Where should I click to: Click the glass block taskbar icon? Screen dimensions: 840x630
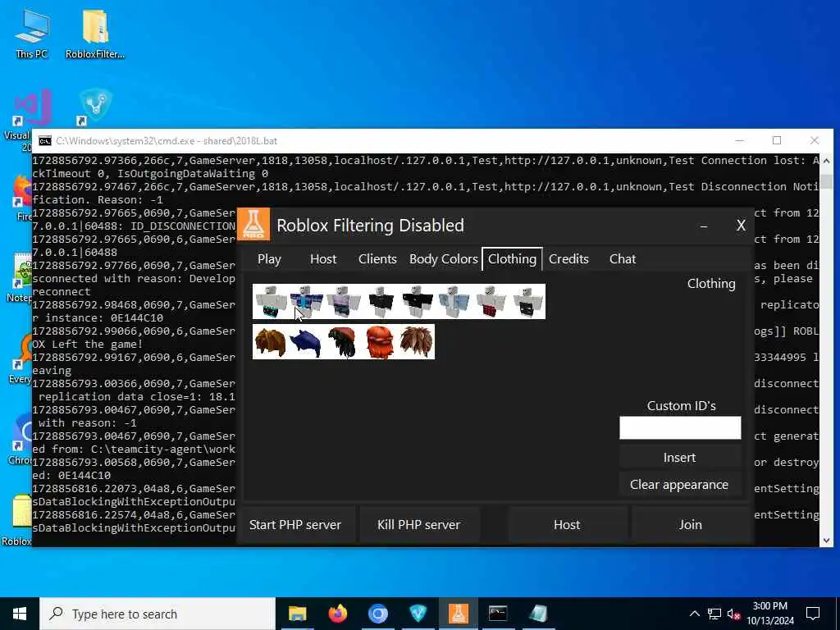[538, 614]
